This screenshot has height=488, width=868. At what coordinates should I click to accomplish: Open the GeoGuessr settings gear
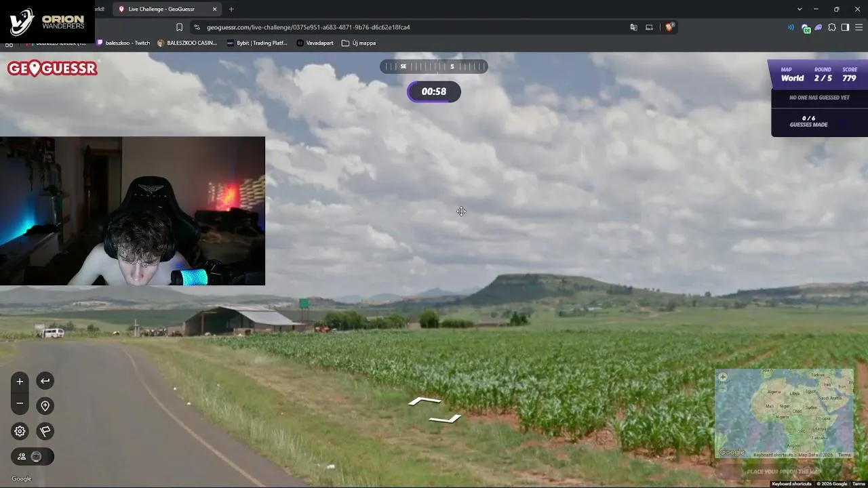[x=20, y=431]
